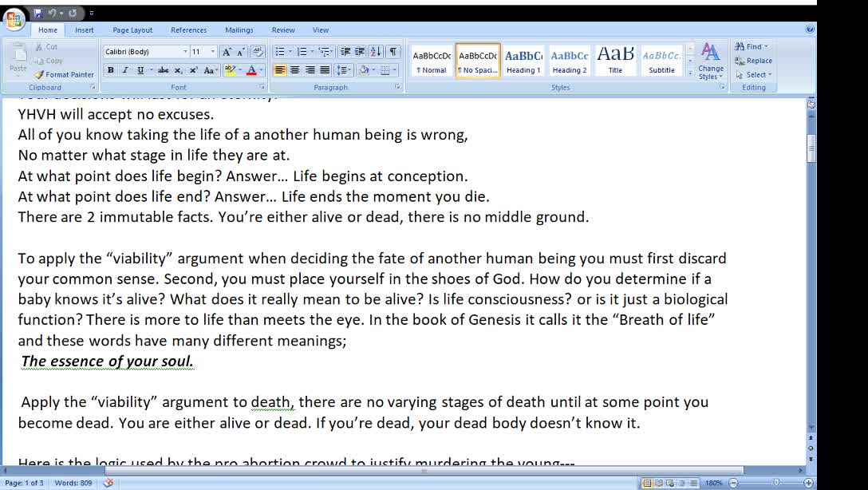Open Word Help question mark

tap(810, 30)
